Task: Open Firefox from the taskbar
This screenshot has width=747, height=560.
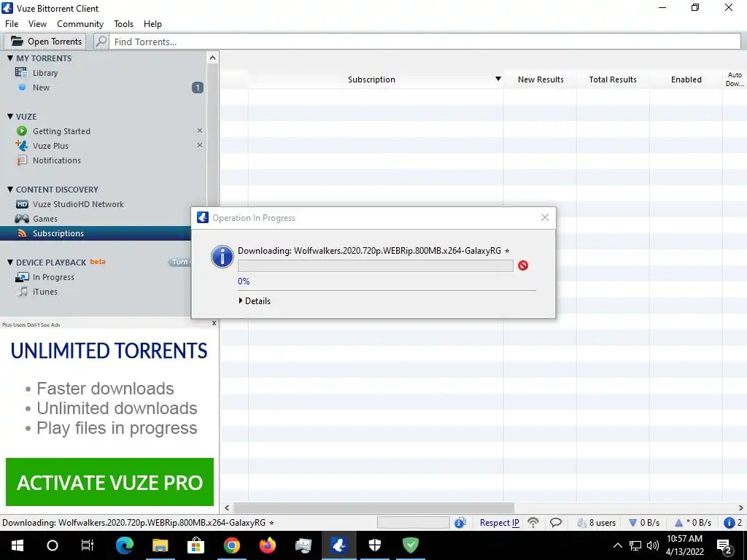Action: [x=267, y=545]
